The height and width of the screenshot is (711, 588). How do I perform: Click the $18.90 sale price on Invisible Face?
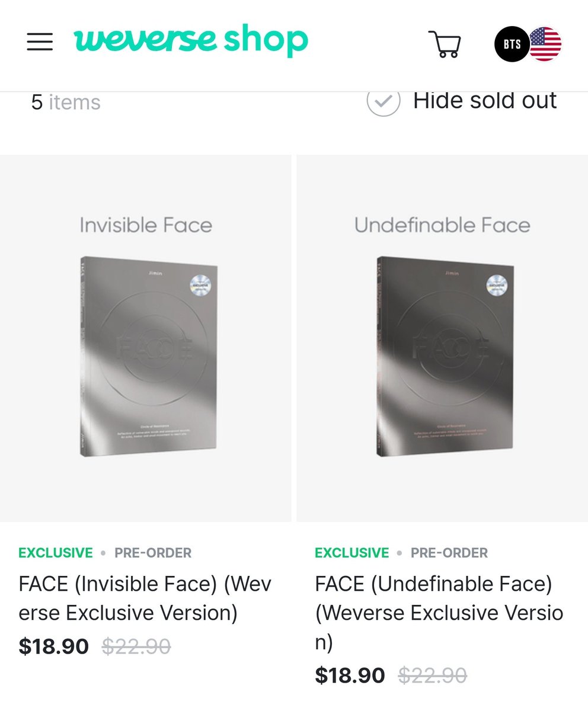(x=52, y=646)
